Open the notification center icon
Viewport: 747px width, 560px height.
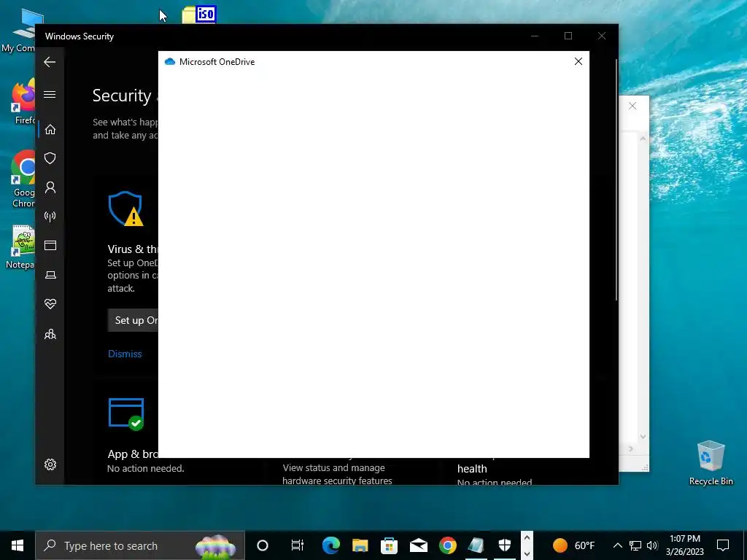[x=723, y=545]
